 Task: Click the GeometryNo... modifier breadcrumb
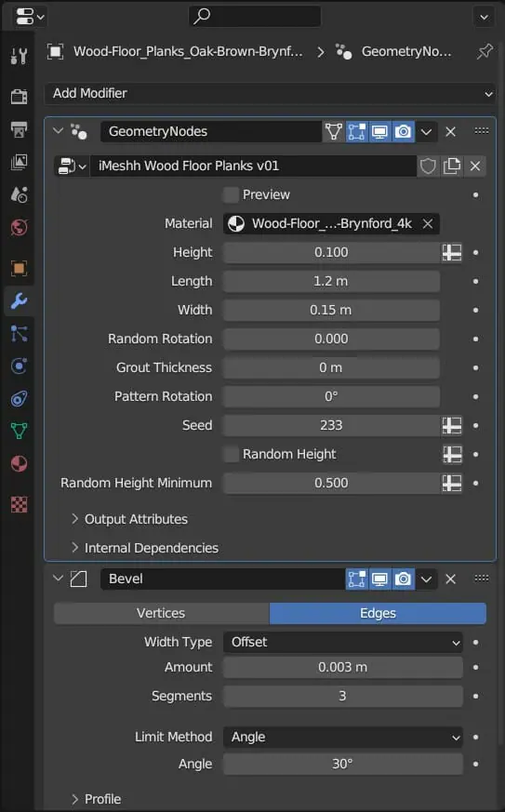tap(394, 51)
